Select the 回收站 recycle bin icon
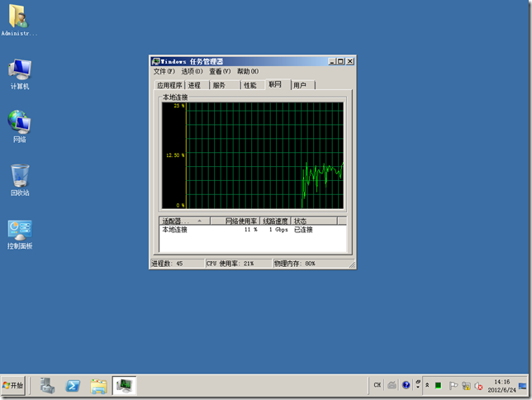Viewport: 532px width, 400px height. point(20,180)
